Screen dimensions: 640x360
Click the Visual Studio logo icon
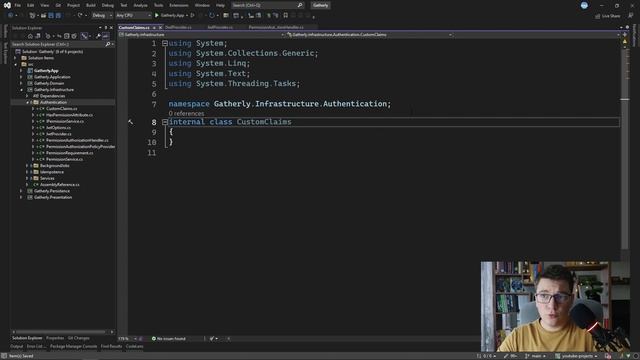point(7,5)
